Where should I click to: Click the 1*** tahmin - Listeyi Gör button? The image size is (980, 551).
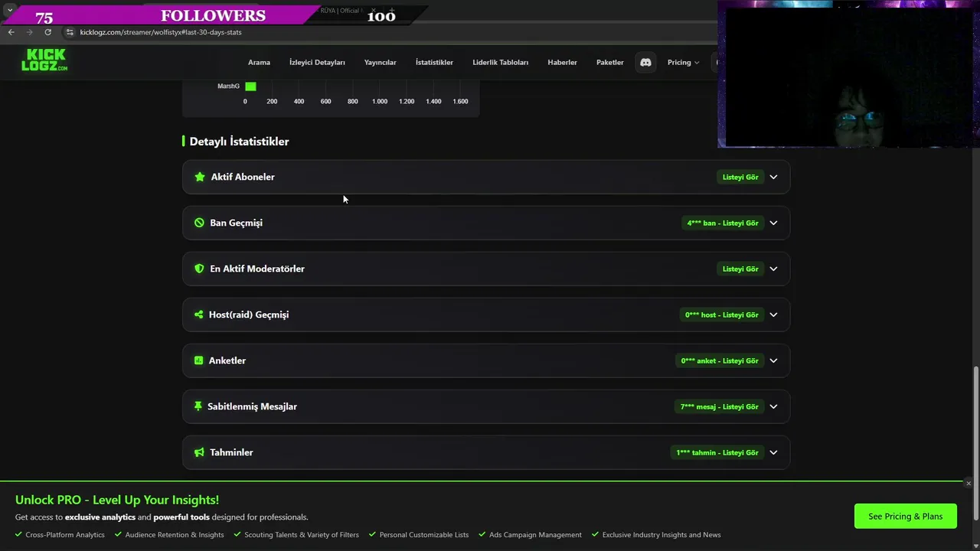click(x=717, y=452)
